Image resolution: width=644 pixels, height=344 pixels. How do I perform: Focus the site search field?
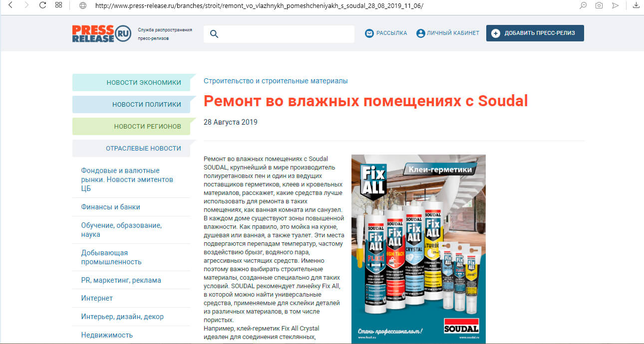(x=279, y=34)
